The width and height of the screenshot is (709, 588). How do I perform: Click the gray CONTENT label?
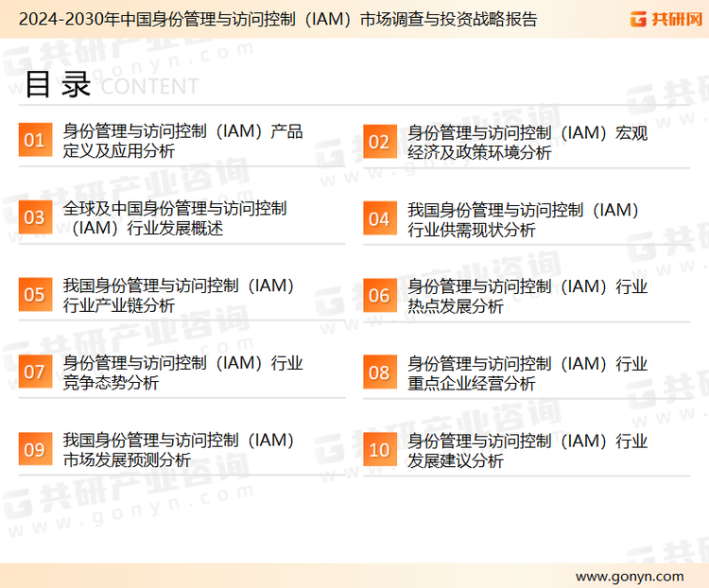click(x=149, y=86)
